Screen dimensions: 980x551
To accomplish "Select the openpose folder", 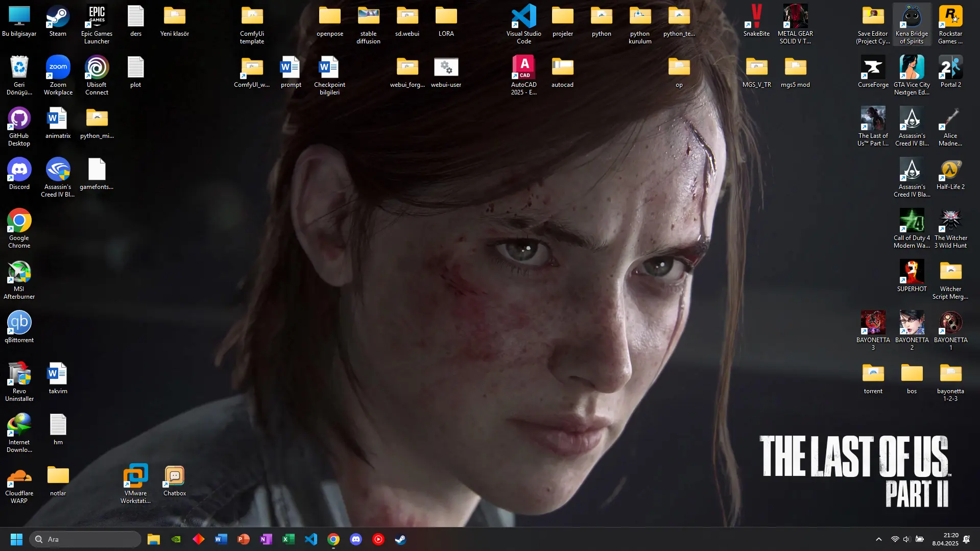I will pyautogui.click(x=330, y=21).
